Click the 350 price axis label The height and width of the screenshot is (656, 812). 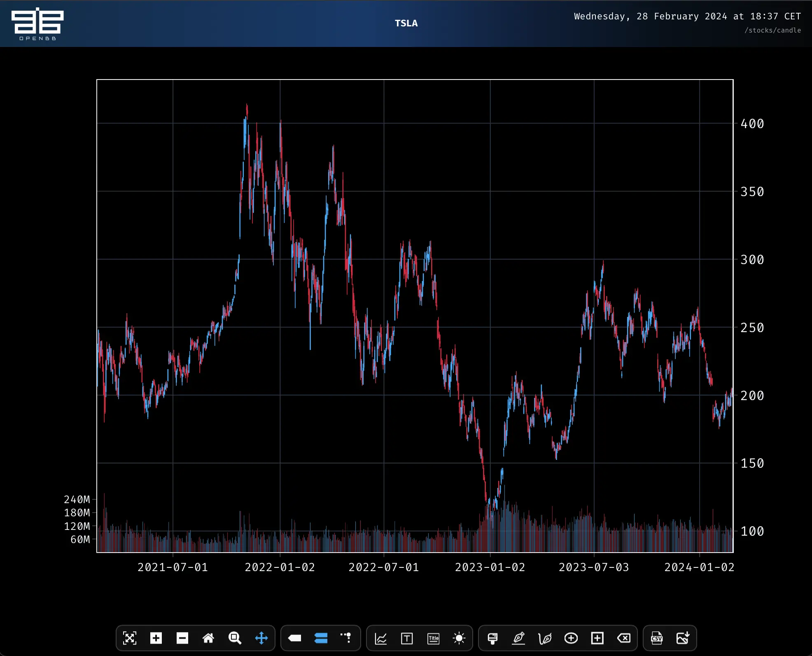[x=752, y=192]
